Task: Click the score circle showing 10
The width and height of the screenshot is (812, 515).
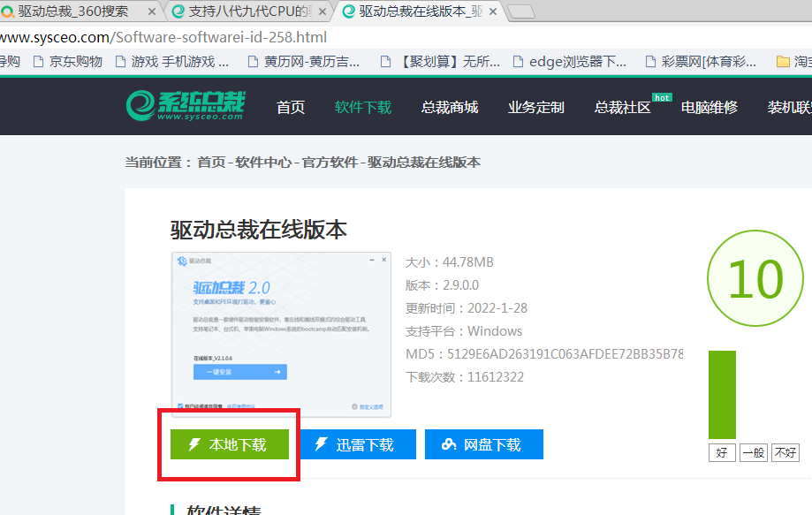Action: coord(755,278)
